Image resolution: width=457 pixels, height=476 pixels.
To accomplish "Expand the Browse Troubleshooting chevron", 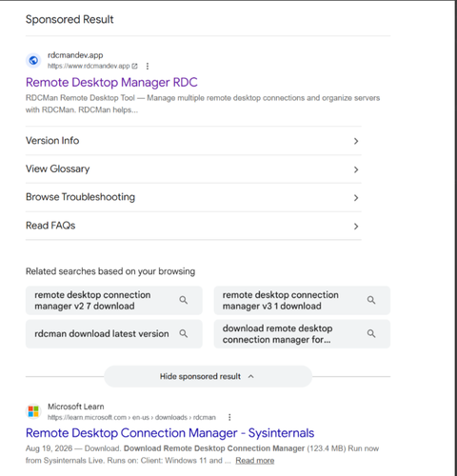I will (356, 198).
